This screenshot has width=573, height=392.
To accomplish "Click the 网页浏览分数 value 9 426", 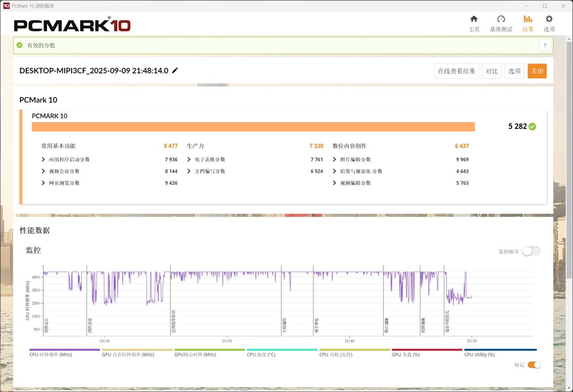I will (x=171, y=183).
